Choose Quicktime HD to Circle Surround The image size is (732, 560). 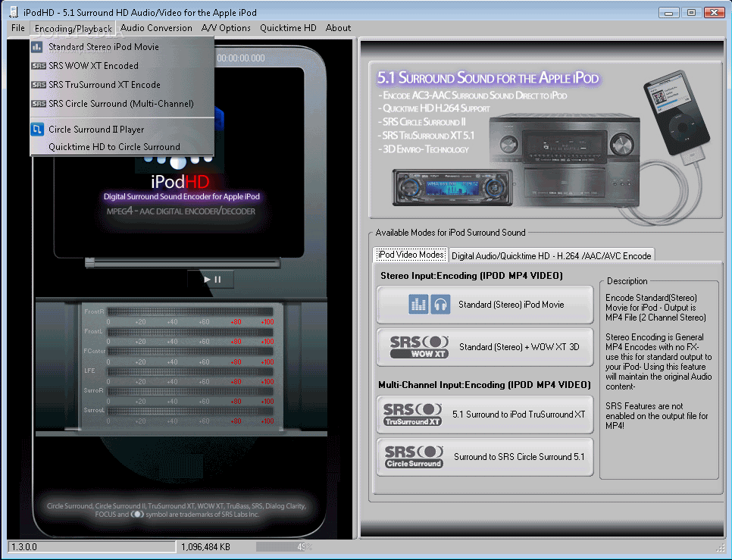click(x=122, y=147)
